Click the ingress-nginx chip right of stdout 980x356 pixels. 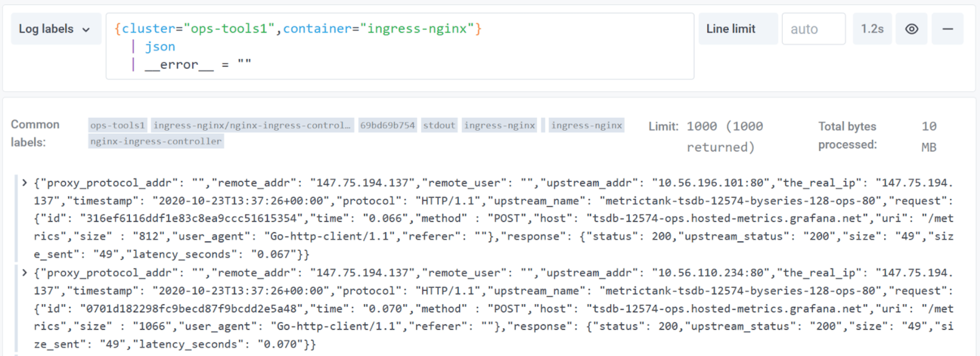click(x=499, y=125)
